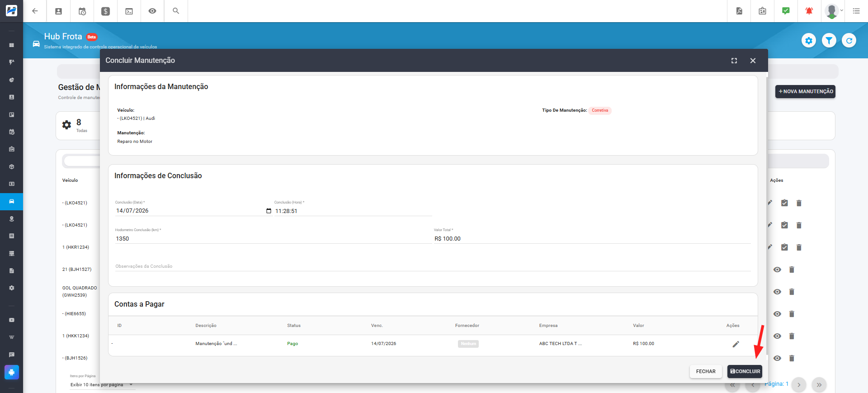The image size is (868, 393).
Task: Open the settings gear in Hub Frota header
Action: coord(809,41)
